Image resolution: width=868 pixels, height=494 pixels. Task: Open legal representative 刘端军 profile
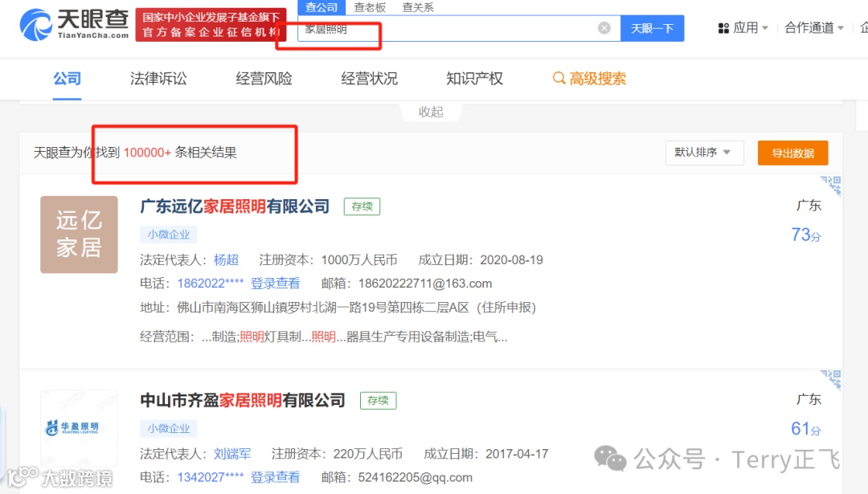pos(232,454)
